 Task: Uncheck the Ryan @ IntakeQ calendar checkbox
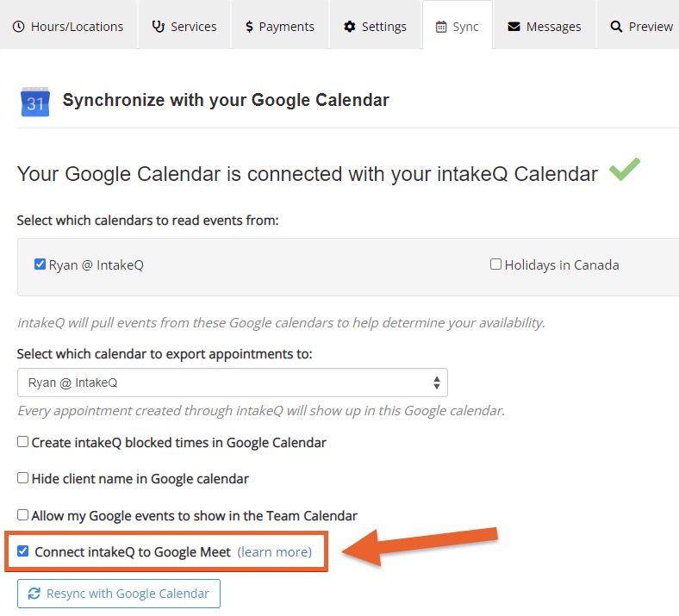pyautogui.click(x=40, y=264)
